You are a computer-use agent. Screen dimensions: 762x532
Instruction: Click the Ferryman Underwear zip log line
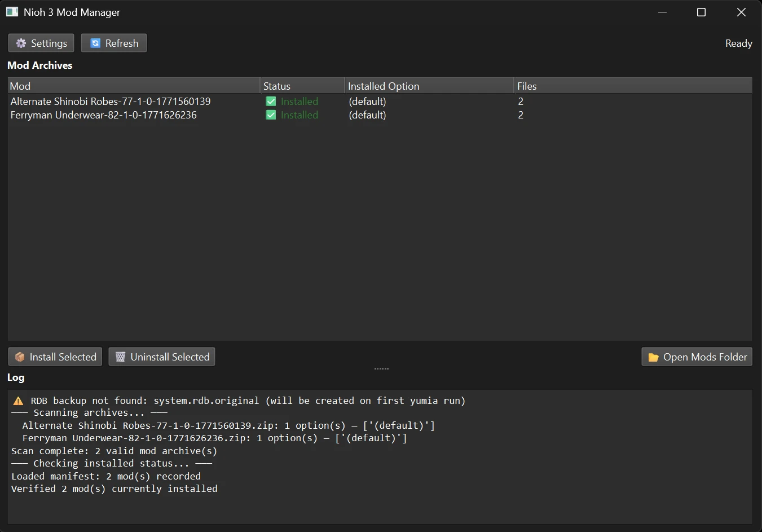214,438
